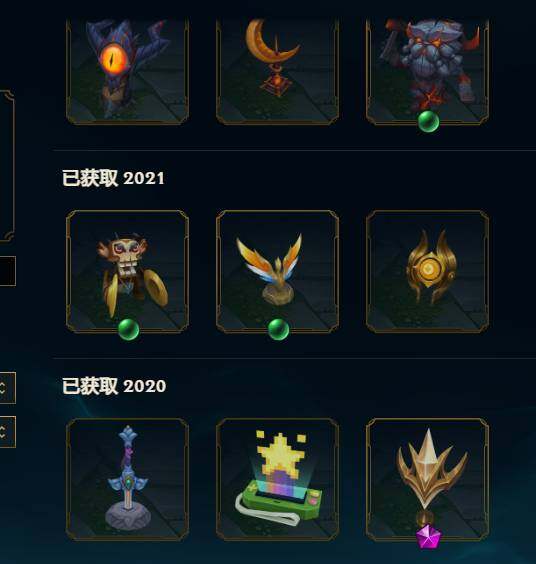Click green gem under phoenix wings ward
The width and height of the screenshot is (536, 564).
click(278, 329)
